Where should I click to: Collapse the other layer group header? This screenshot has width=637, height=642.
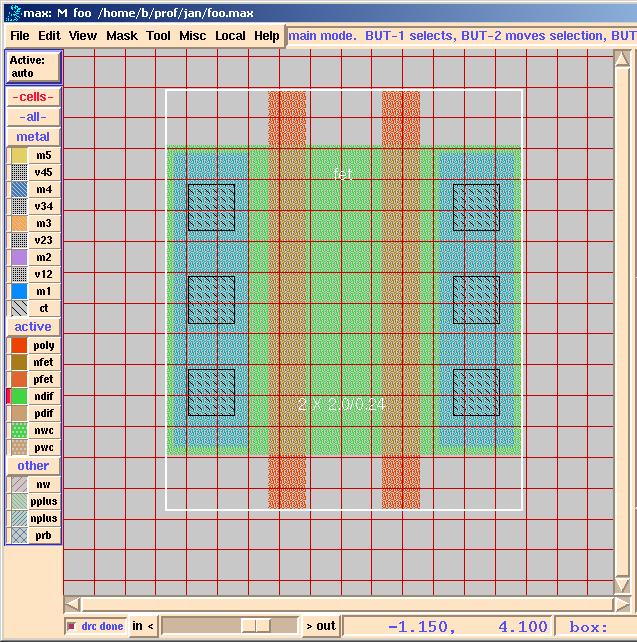tap(33, 466)
